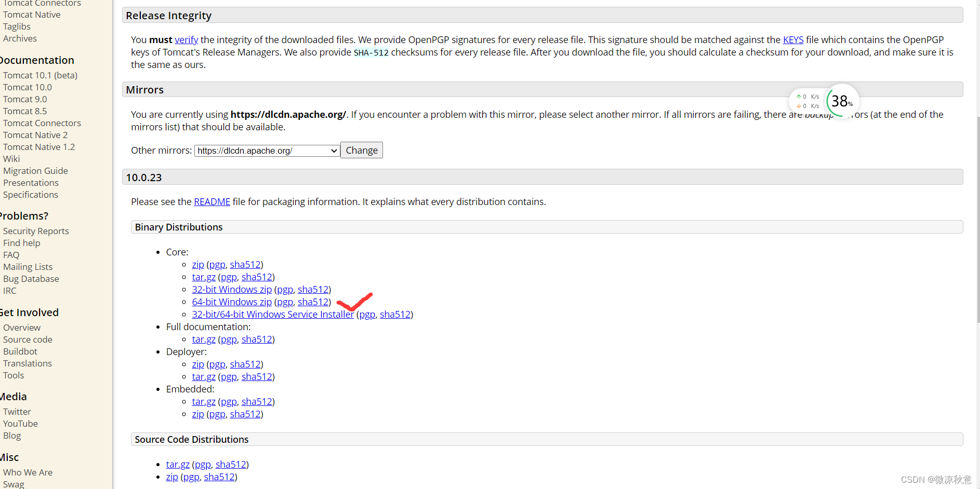Open Taglibs in the sidebar
Image resolution: width=980 pixels, height=489 pixels.
[x=17, y=26]
